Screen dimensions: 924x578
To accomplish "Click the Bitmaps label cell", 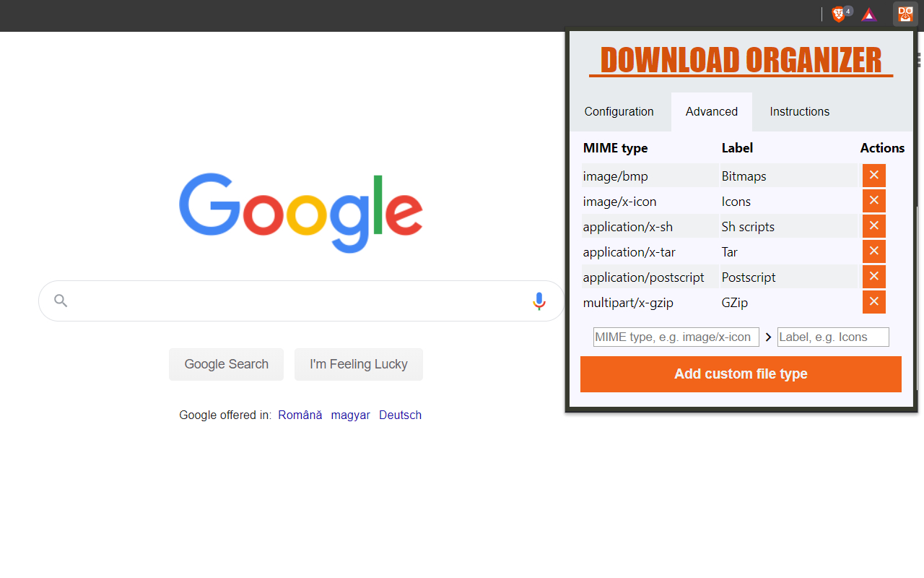I will coord(788,176).
